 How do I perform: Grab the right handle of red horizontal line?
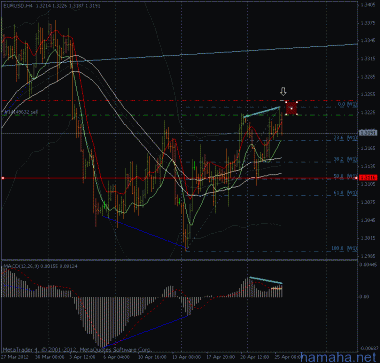[x=356, y=178]
